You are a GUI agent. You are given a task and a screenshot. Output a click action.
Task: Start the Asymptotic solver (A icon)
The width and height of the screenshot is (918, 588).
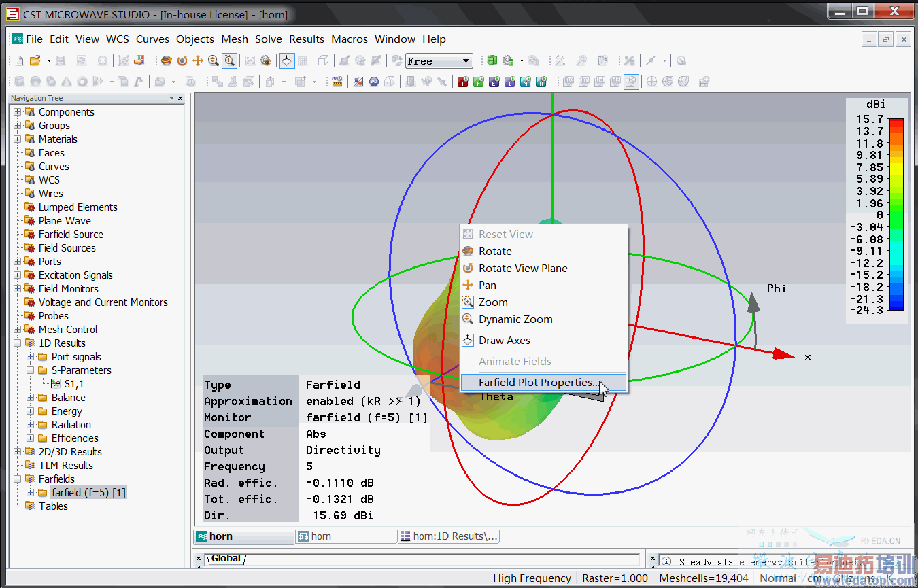541,82
